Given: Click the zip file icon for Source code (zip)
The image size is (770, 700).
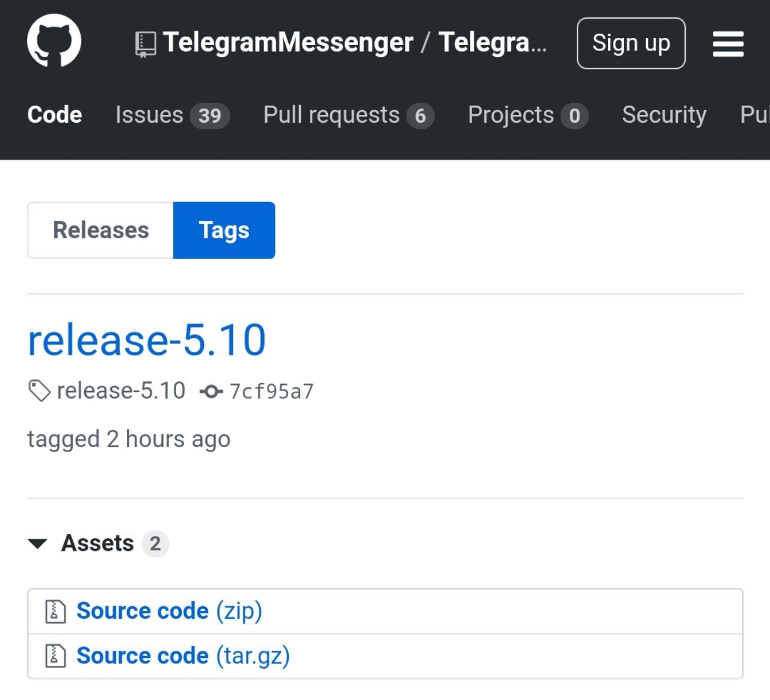Looking at the screenshot, I should pos(55,612).
